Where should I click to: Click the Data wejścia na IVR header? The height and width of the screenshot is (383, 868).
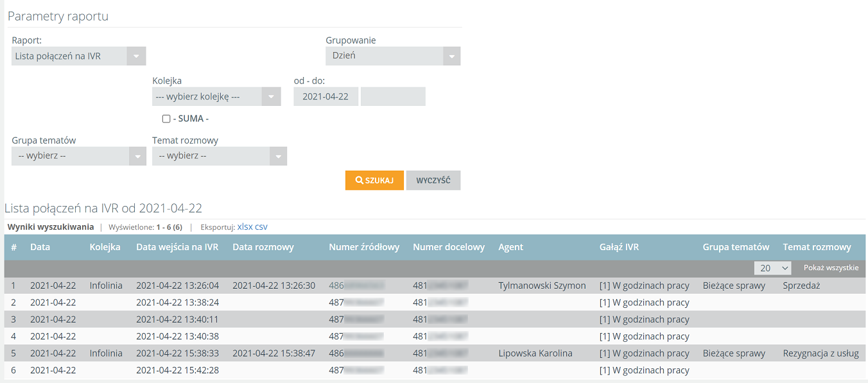[x=177, y=247]
